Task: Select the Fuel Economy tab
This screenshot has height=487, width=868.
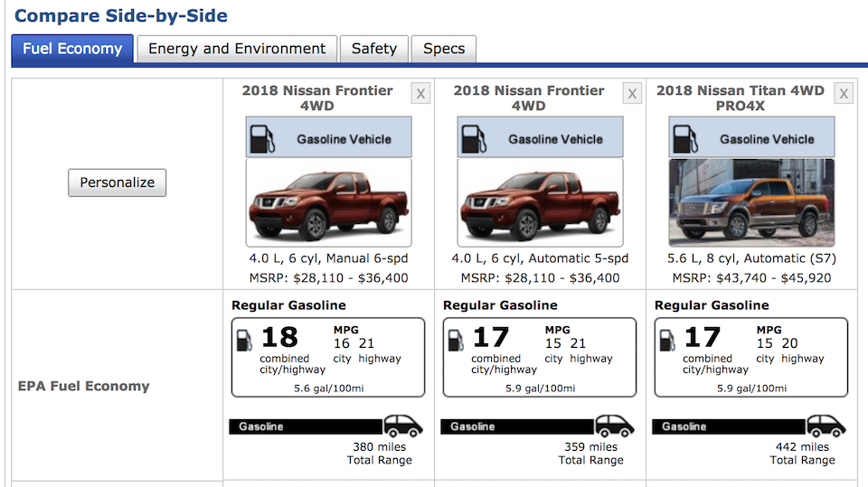Action: 72,50
